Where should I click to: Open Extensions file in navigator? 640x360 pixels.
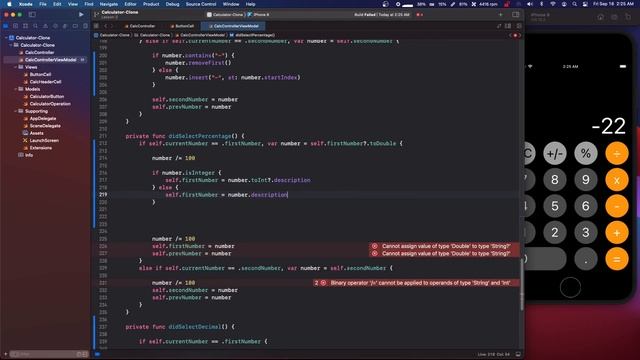pyautogui.click(x=38, y=148)
